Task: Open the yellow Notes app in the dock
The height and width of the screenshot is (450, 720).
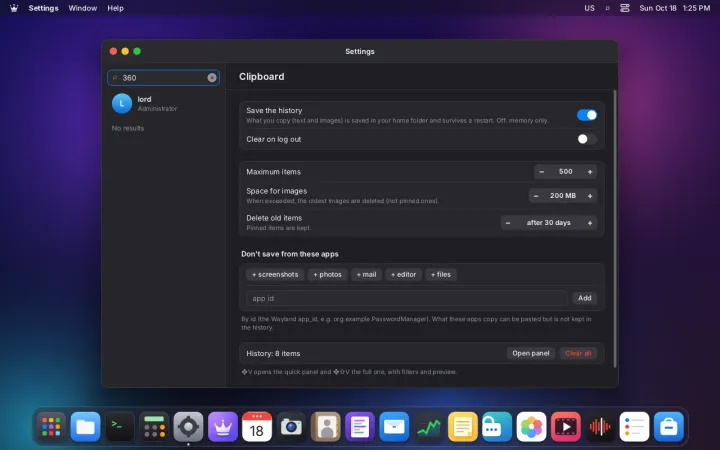Action: (462, 427)
